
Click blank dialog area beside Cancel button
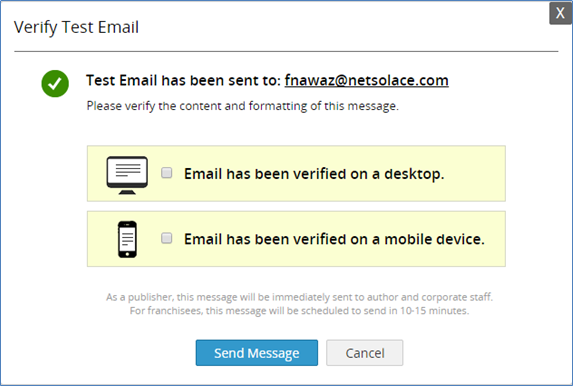tap(475, 353)
